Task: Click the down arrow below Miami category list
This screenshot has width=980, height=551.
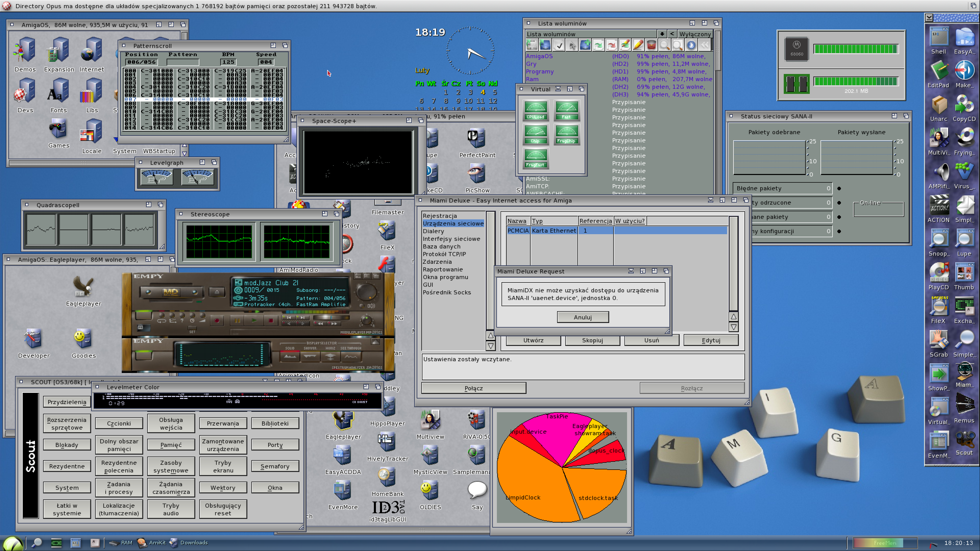Action: 490,346
